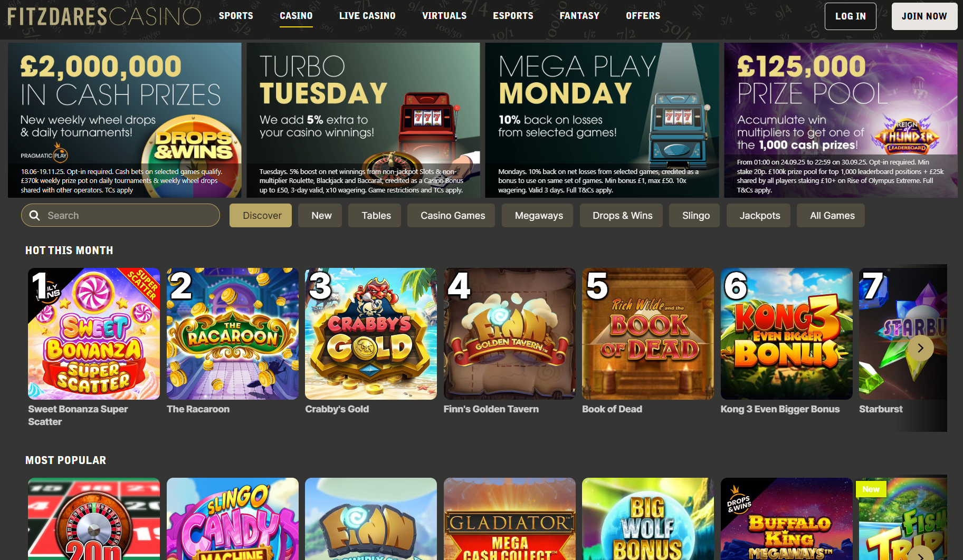
Task: Click the Log In button
Action: click(851, 16)
